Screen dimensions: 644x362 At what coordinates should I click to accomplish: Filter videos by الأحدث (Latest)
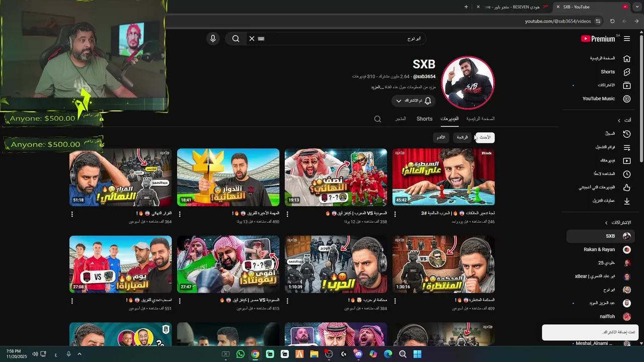pyautogui.click(x=485, y=137)
